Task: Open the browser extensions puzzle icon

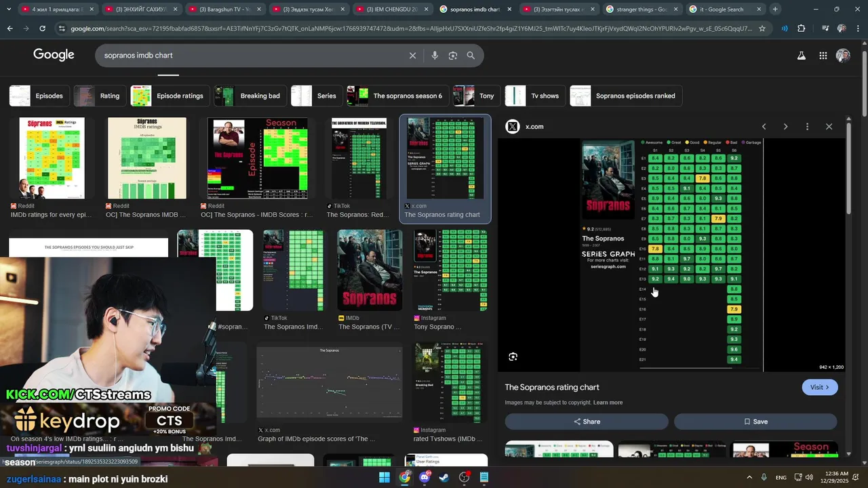Action: tap(801, 28)
